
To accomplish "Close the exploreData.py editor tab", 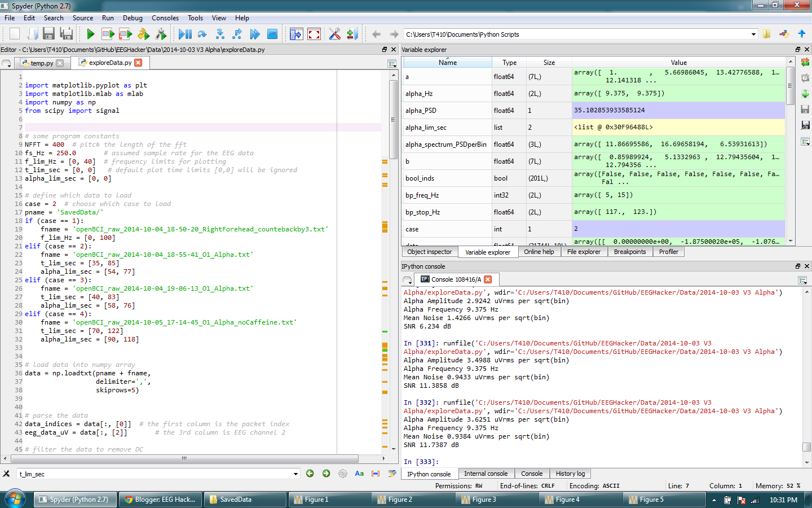I will pos(138,63).
